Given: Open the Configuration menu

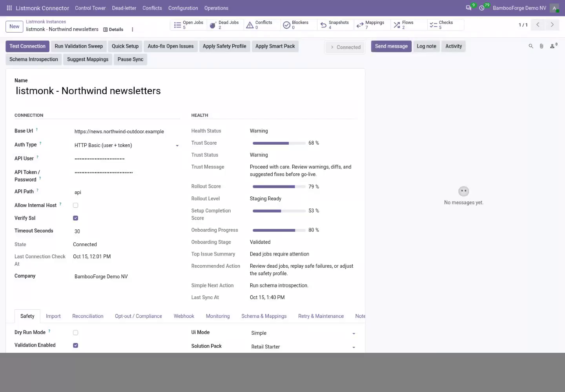Looking at the screenshot, I should pyautogui.click(x=183, y=8).
